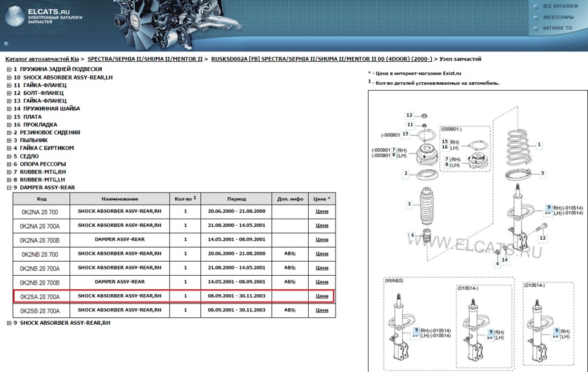Click Цена link for 0K2NA 28 700B

(322, 240)
